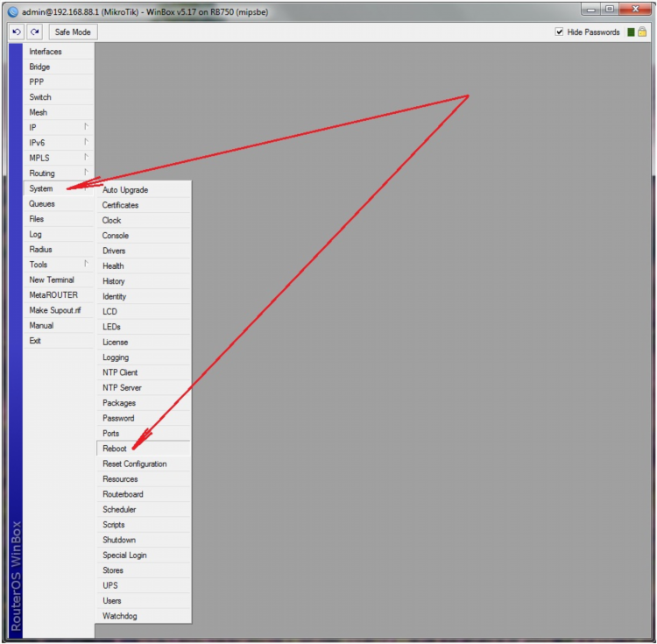Open NTP Client settings

coord(144,372)
